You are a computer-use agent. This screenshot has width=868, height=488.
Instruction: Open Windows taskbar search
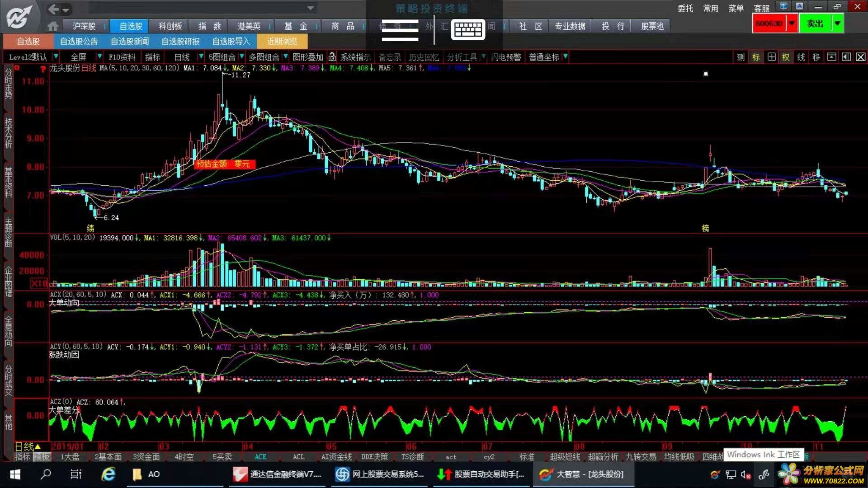[x=46, y=474]
